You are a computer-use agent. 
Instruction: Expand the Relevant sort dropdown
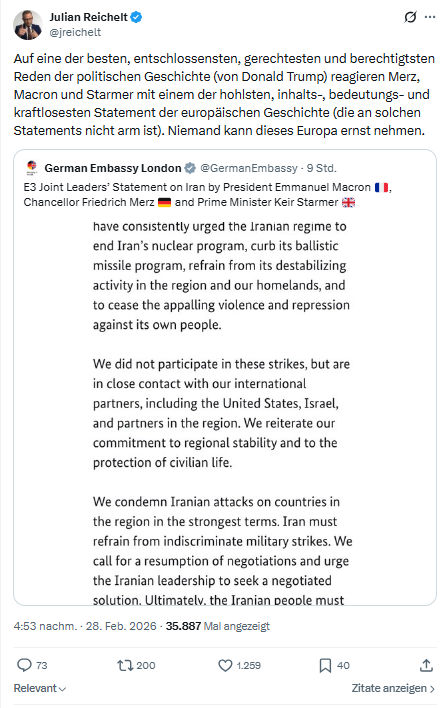click(40, 688)
